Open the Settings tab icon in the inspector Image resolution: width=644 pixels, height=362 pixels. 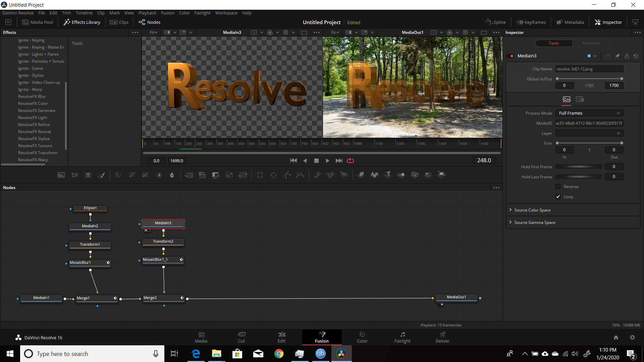pos(580,100)
